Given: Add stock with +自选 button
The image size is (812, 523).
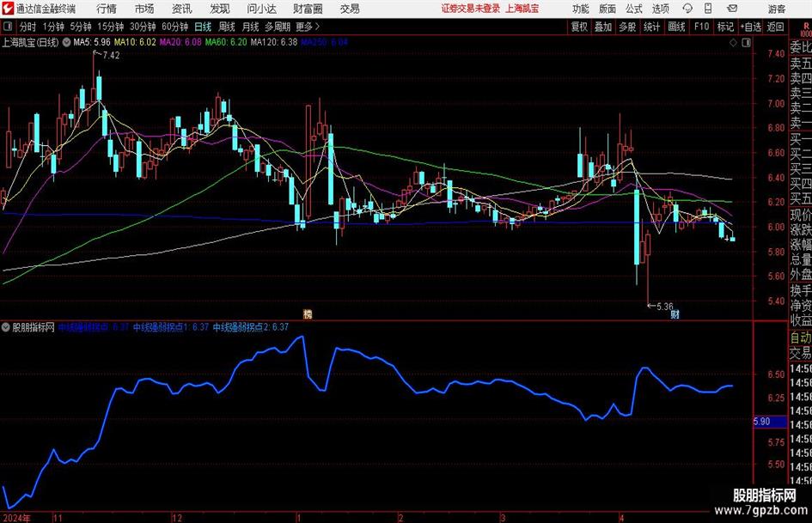Looking at the screenshot, I should tap(751, 27).
